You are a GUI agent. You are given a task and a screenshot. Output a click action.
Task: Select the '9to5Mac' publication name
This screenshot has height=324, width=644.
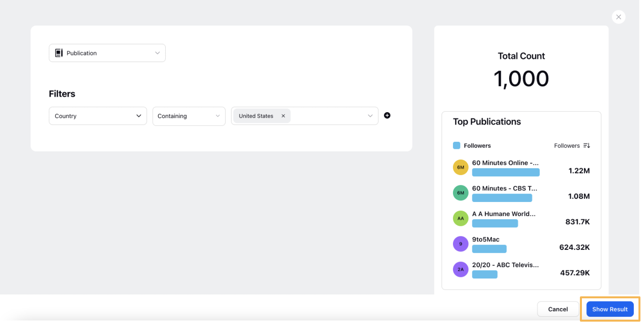(485, 239)
